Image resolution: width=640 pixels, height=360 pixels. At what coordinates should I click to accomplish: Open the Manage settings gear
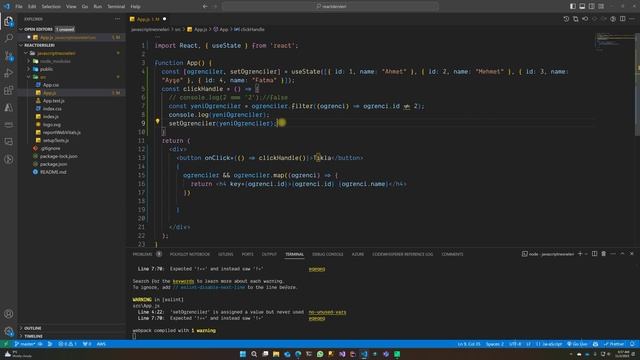9,331
